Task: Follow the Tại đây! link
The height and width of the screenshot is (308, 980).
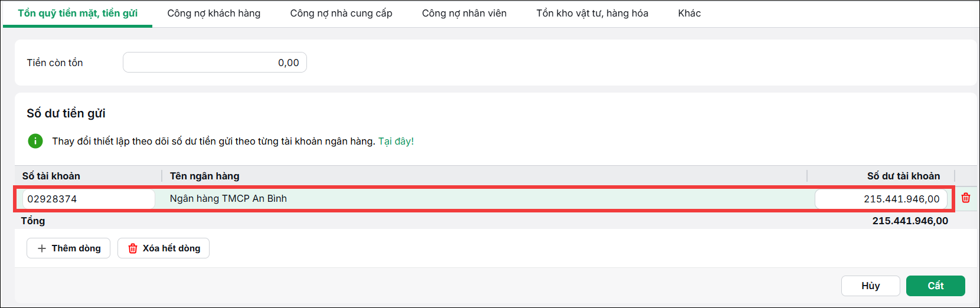Action: click(x=396, y=142)
